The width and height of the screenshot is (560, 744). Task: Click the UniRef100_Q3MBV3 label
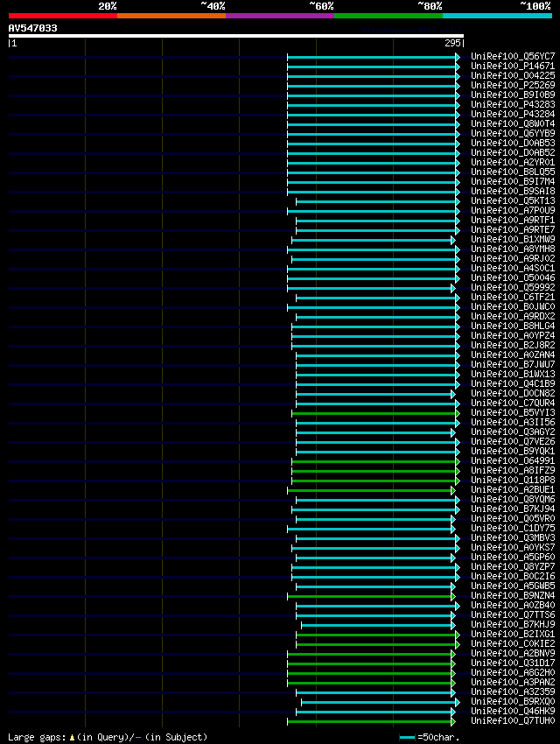[513, 537]
